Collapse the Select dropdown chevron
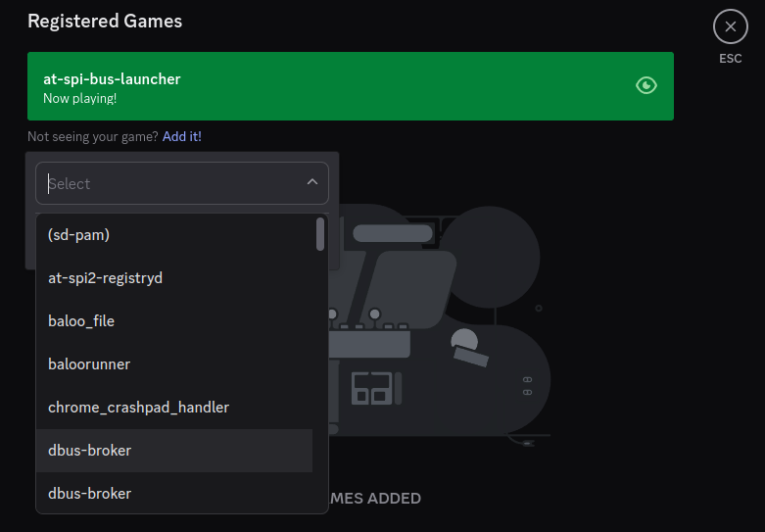This screenshot has width=765, height=532. (x=312, y=182)
